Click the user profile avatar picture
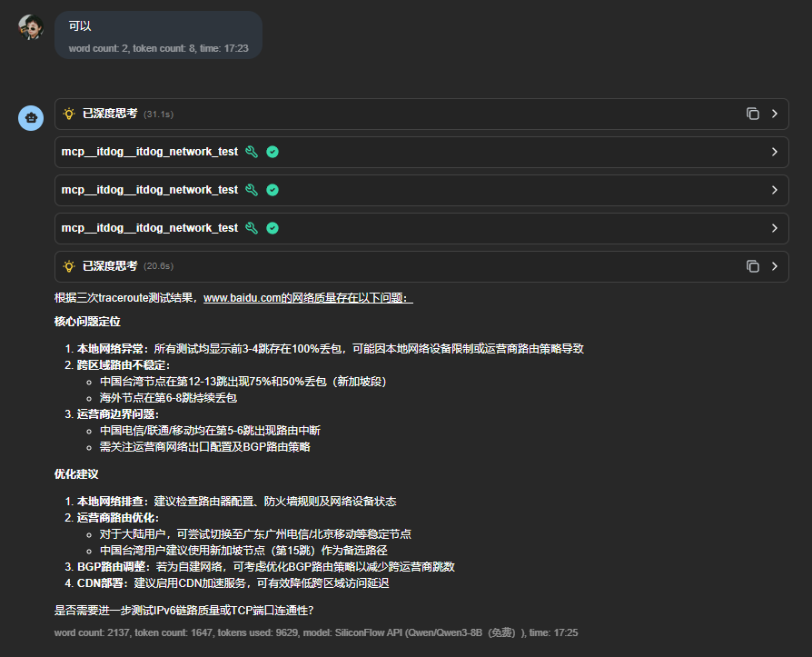This screenshot has width=812, height=657. point(31,27)
